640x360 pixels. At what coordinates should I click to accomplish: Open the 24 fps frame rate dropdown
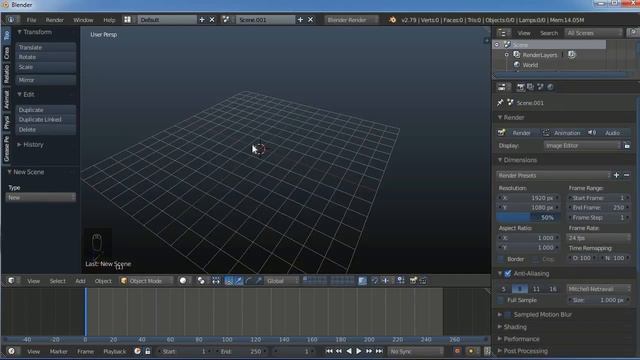[x=598, y=238]
